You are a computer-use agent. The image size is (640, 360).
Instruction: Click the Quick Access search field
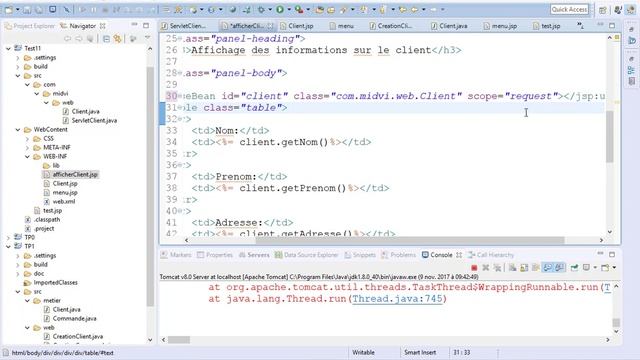pyautogui.click(x=569, y=9)
